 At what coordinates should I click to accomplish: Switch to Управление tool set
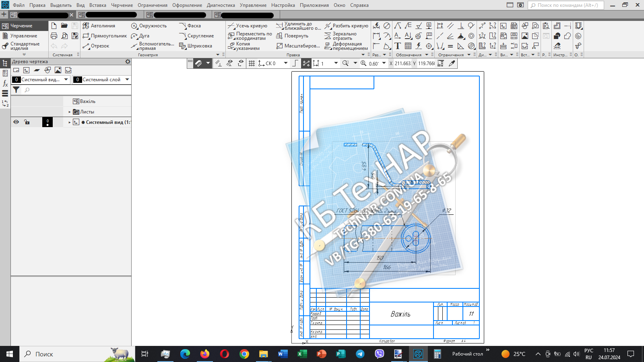[24, 36]
